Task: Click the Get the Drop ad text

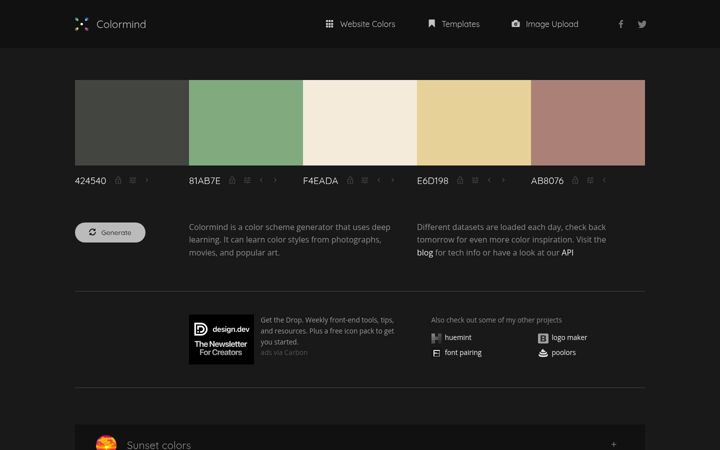Action: (327, 331)
